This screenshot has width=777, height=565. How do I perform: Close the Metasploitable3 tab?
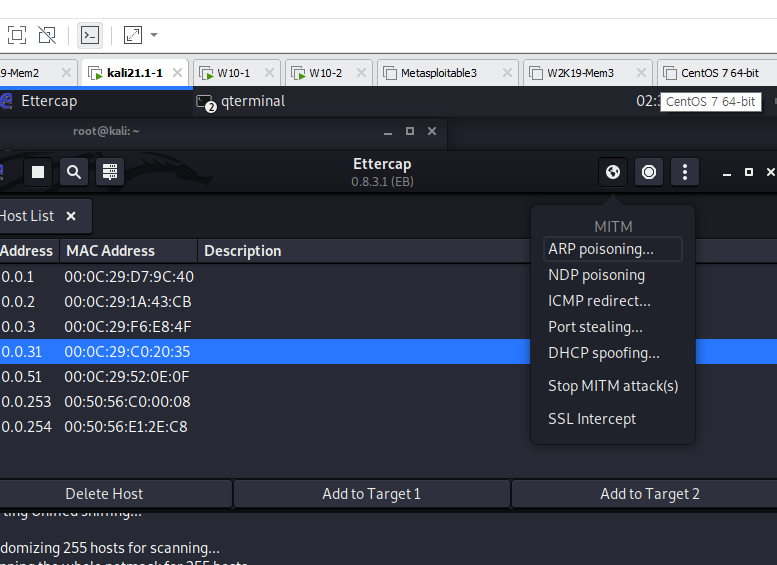coord(507,73)
